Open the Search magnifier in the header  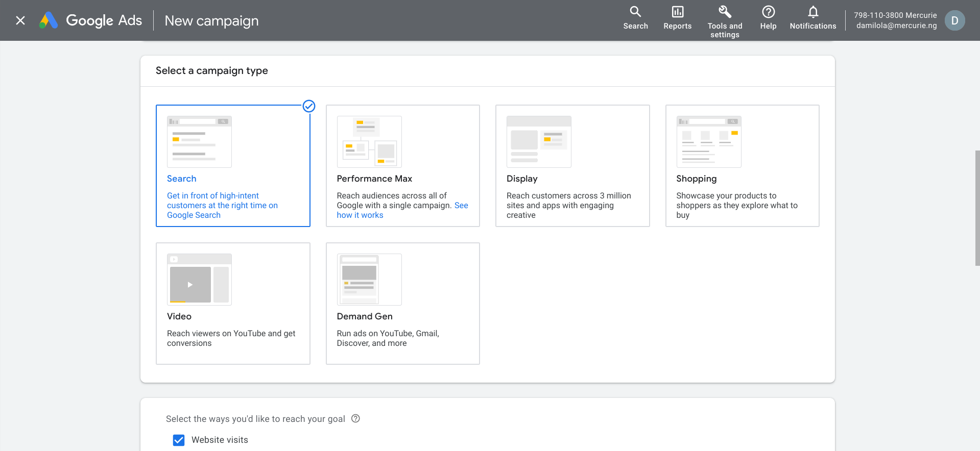tap(635, 12)
